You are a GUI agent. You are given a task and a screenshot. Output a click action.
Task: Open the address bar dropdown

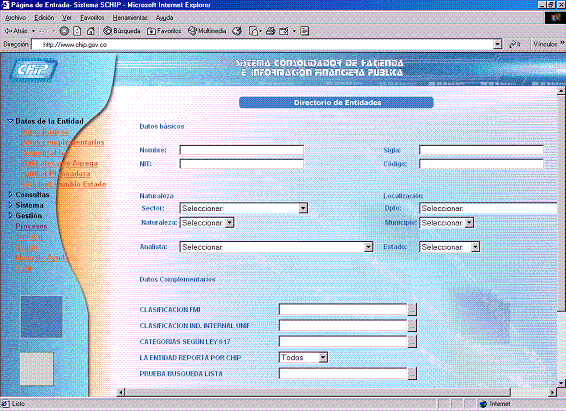[x=498, y=44]
